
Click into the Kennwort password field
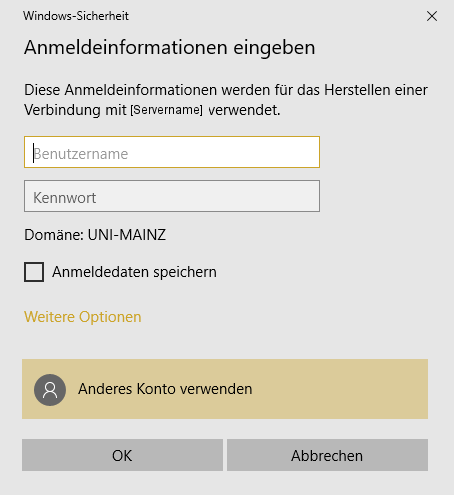click(x=172, y=196)
